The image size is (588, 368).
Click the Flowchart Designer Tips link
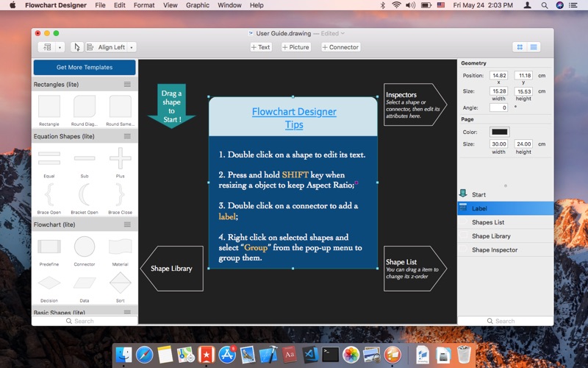[294, 118]
